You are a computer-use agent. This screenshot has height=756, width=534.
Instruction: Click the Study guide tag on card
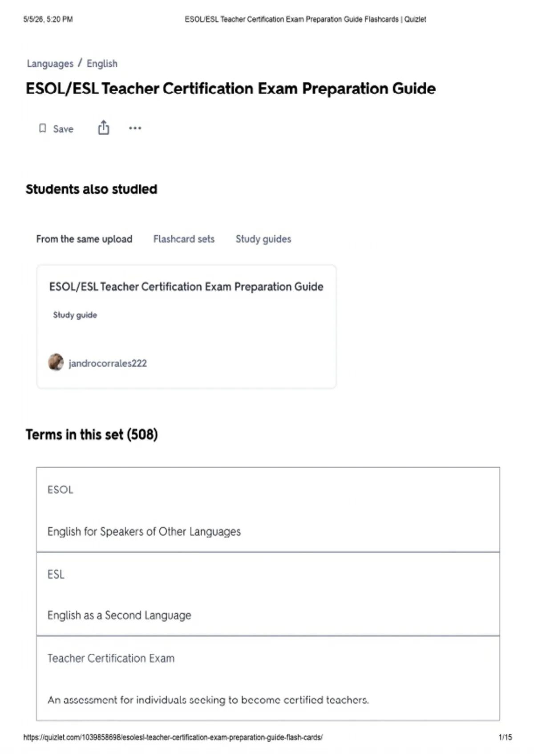(x=75, y=315)
